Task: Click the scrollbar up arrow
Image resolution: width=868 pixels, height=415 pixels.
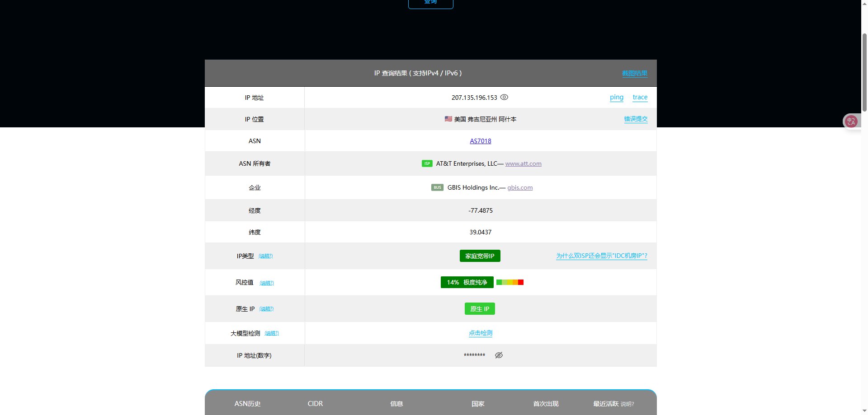Action: point(864,4)
